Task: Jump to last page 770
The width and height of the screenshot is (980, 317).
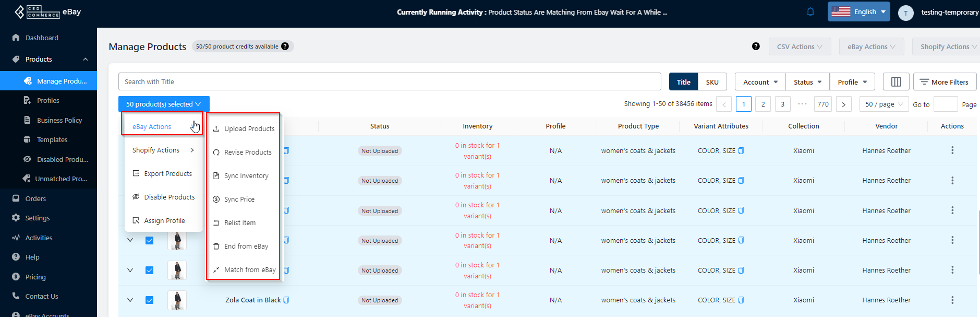Action: [x=823, y=104]
